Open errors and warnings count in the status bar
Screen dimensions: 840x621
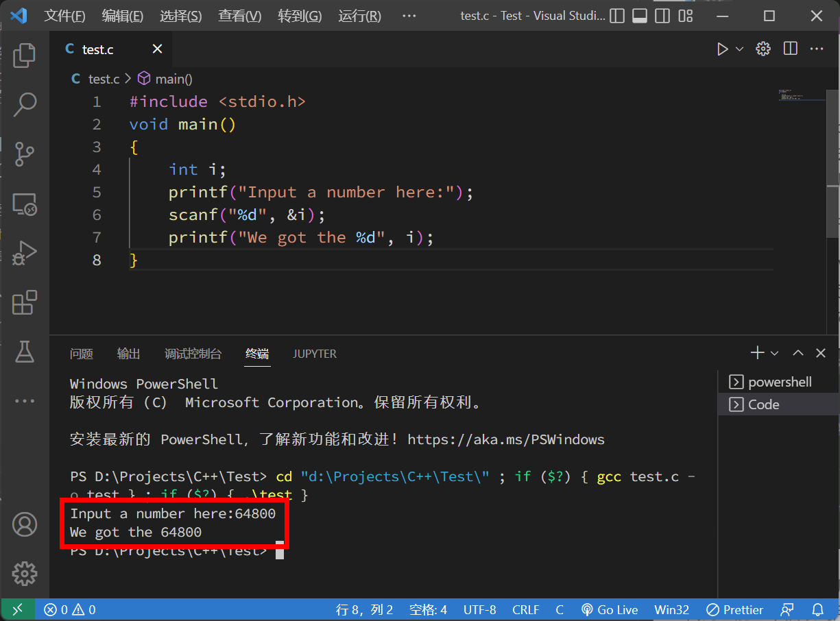click(70, 609)
